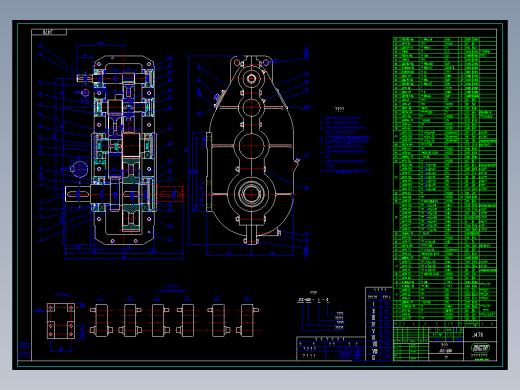The width and height of the screenshot is (520, 390).
Task: Select the foot mounting hole pattern diagram
Action: point(61,321)
